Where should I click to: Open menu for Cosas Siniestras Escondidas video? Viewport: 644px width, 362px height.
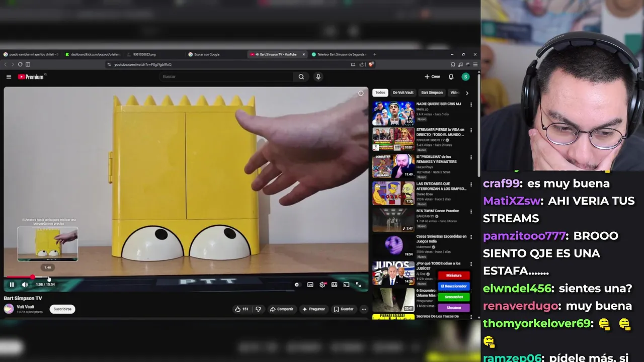471,238
